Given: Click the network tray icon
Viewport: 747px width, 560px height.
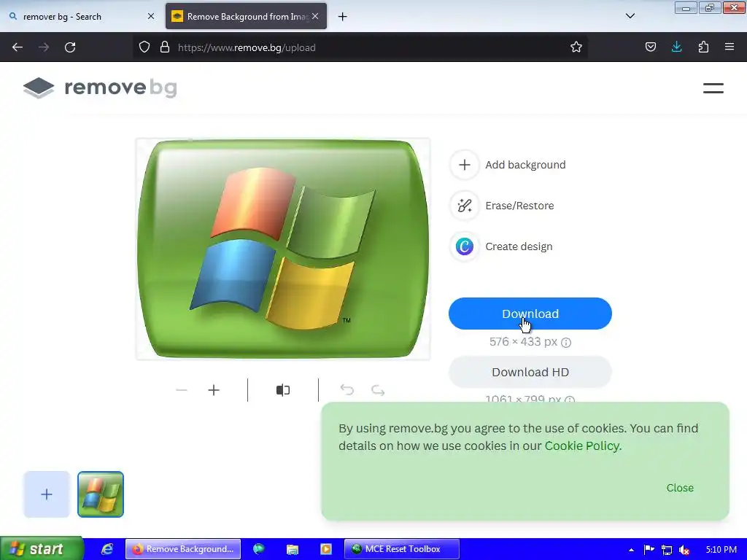Looking at the screenshot, I should [x=667, y=550].
